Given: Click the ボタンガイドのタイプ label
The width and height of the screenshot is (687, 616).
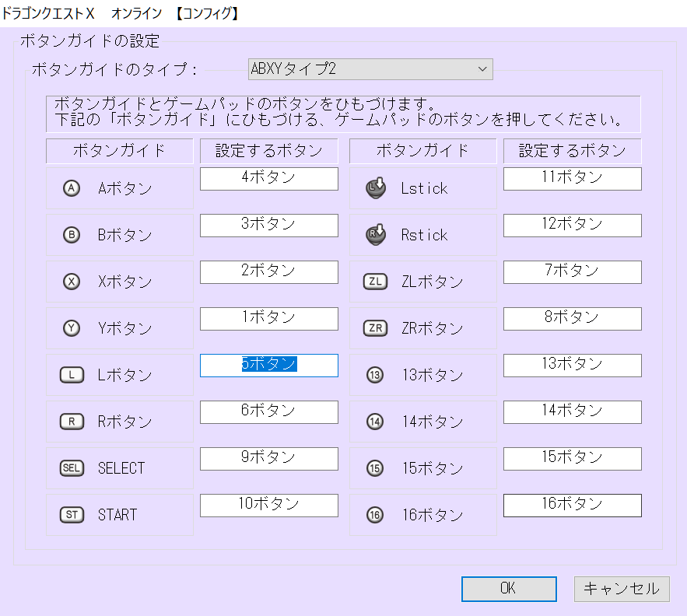Looking at the screenshot, I should (115, 69).
